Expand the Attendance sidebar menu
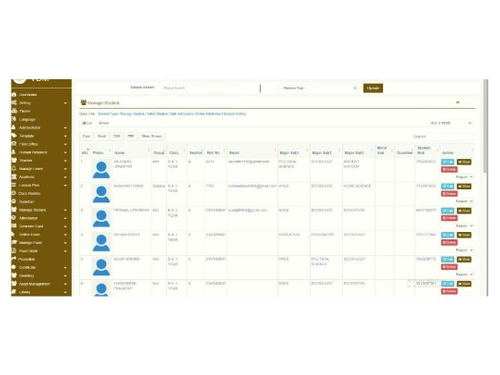The height and width of the screenshot is (375, 500). [x=65, y=218]
